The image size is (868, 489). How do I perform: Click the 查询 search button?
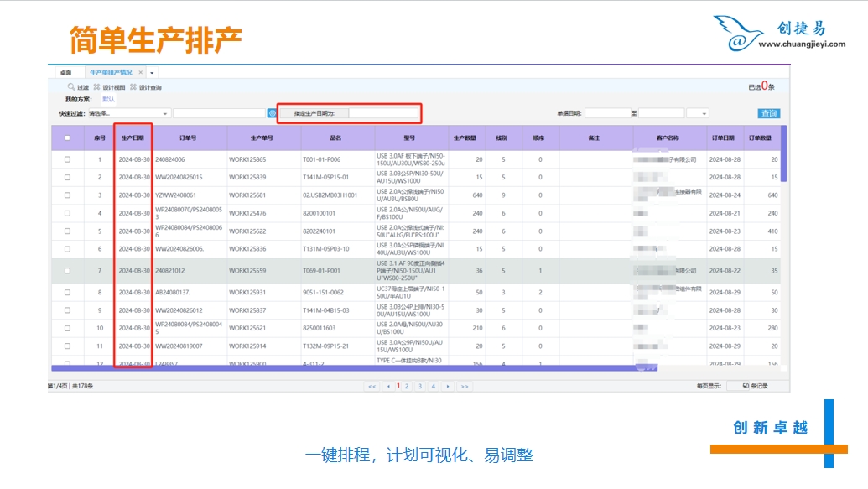pyautogui.click(x=768, y=113)
